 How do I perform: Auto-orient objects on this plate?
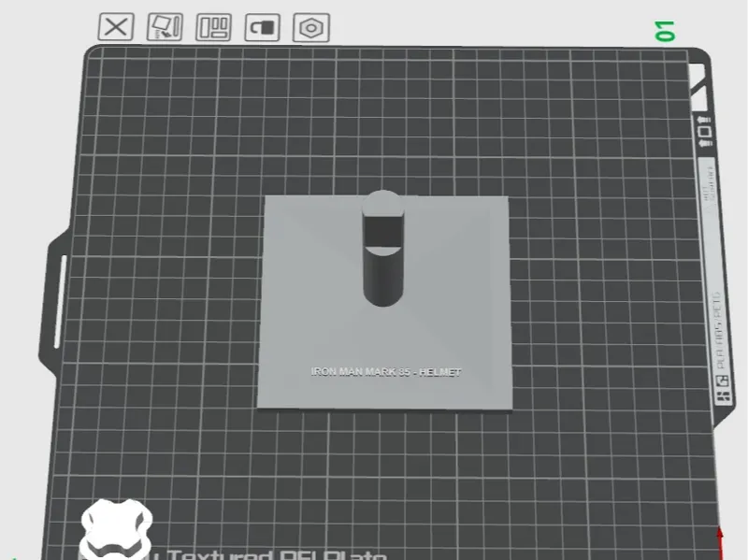point(165,27)
